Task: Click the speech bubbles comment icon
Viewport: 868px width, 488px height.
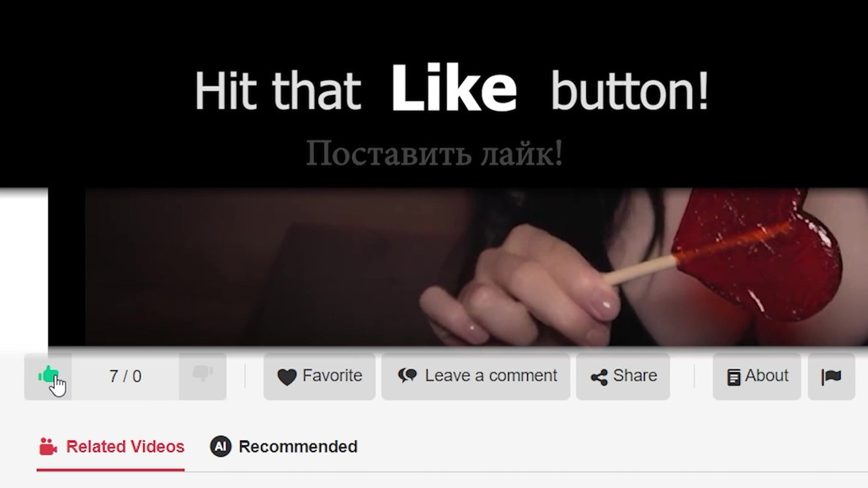Action: point(407,376)
